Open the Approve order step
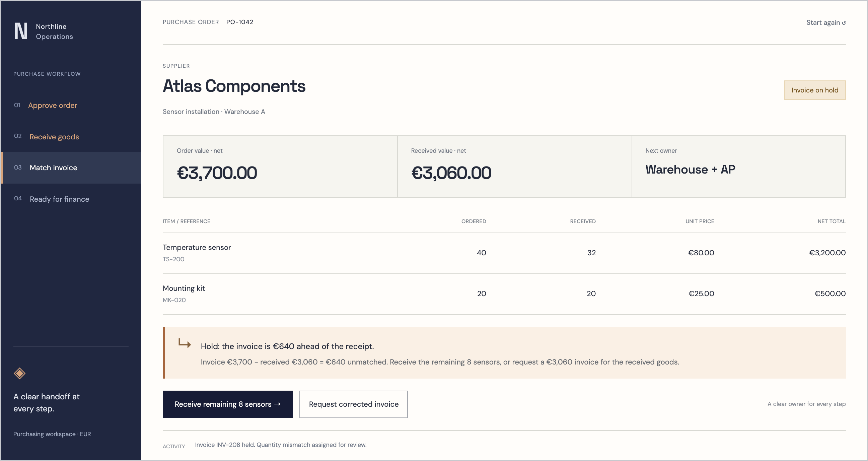Image resolution: width=868 pixels, height=461 pixels. click(53, 105)
